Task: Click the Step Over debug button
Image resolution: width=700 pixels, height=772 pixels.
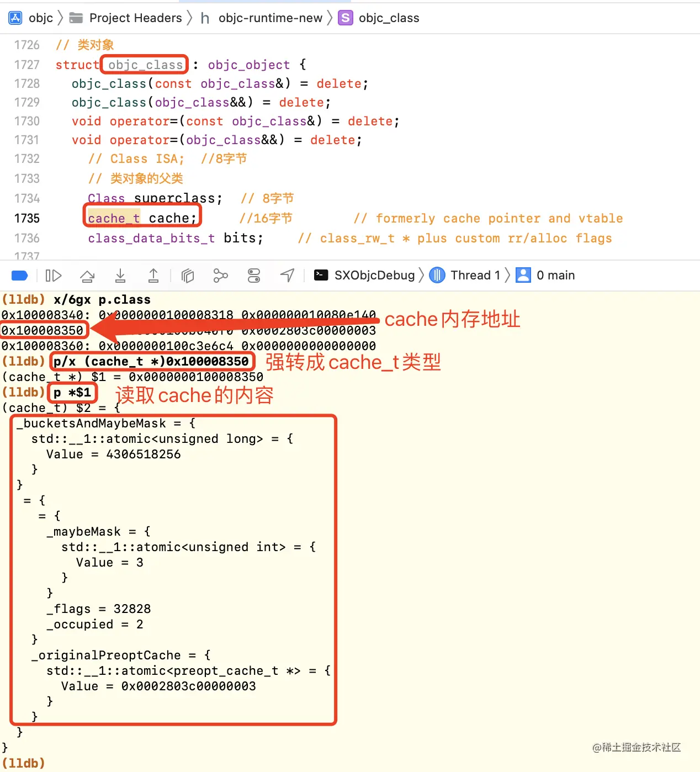Action: tap(87, 275)
